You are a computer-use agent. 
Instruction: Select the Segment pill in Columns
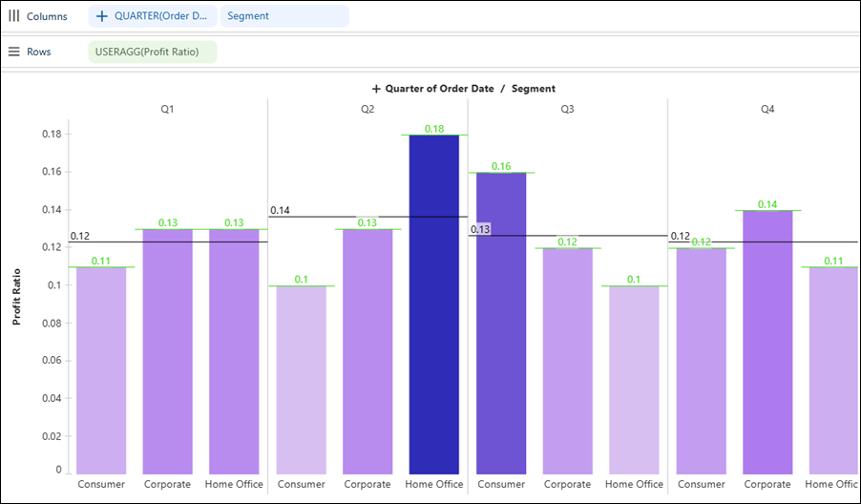coord(284,16)
